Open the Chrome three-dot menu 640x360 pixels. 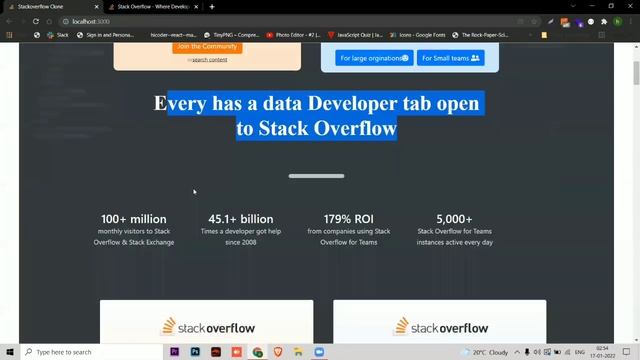(631, 22)
